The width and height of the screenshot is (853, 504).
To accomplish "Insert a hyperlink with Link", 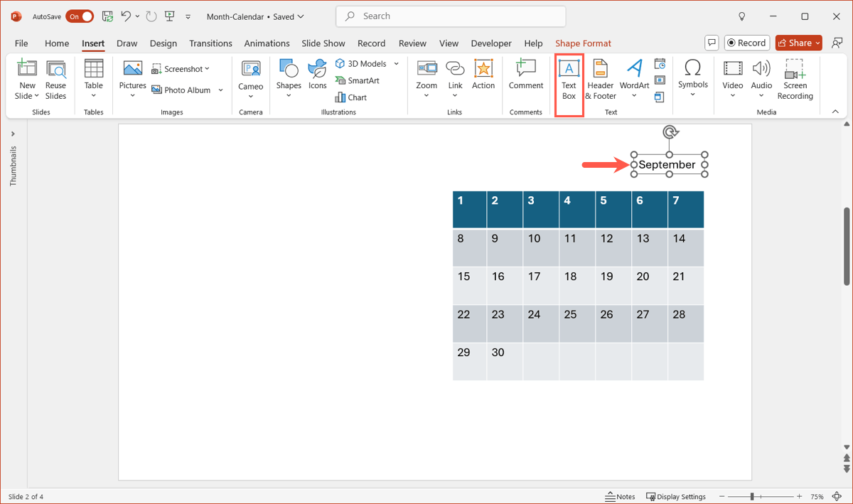I will tap(455, 80).
